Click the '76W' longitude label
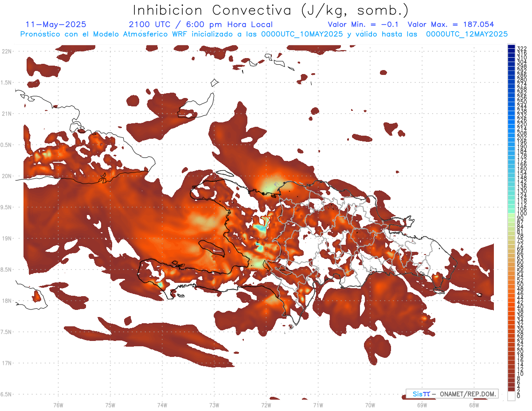This screenshot has width=532, height=411. point(58,404)
